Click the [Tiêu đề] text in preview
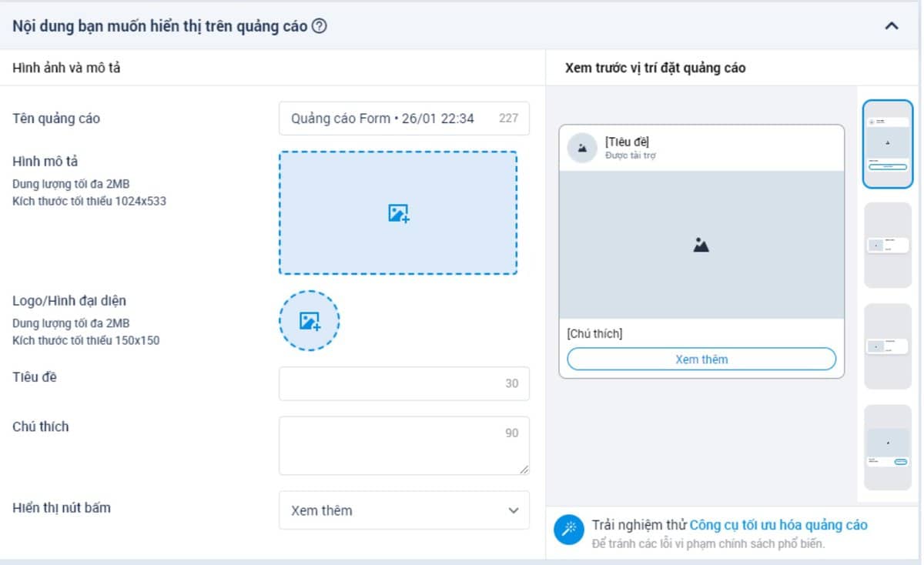The width and height of the screenshot is (924, 565). point(627,142)
